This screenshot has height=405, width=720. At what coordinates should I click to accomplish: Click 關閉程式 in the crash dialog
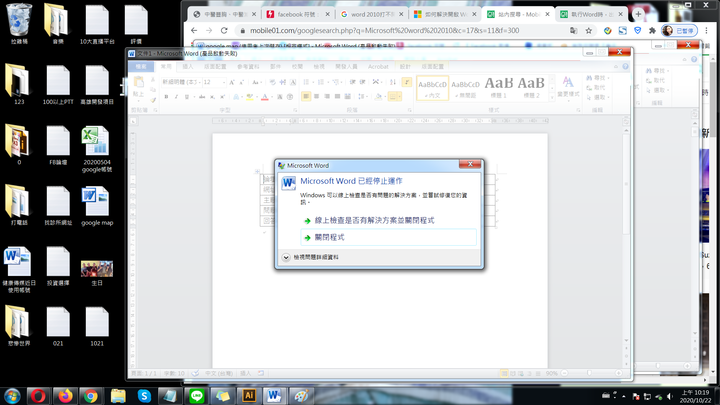point(388,237)
